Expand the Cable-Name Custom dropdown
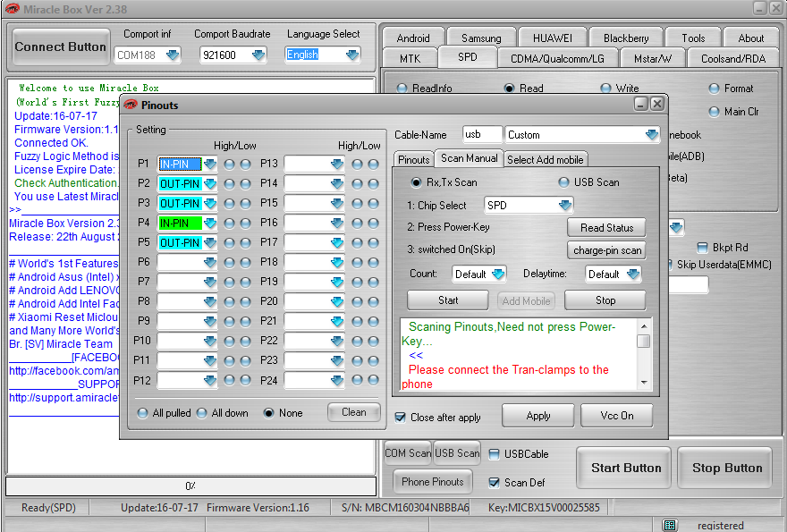787x532 pixels. pos(651,134)
